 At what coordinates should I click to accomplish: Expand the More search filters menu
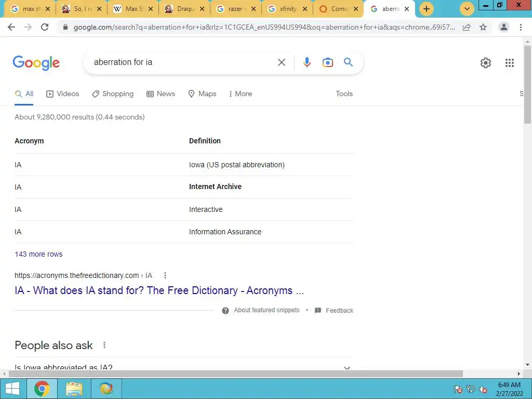241,94
